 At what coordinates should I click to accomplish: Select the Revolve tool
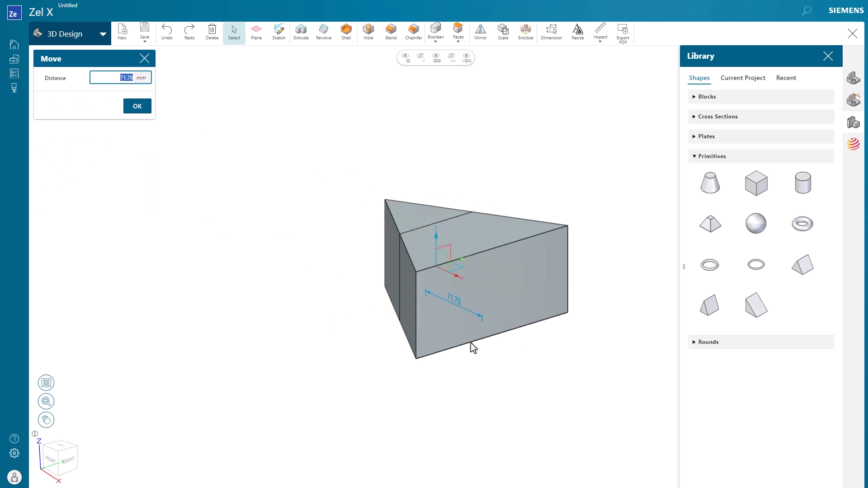pos(324,32)
